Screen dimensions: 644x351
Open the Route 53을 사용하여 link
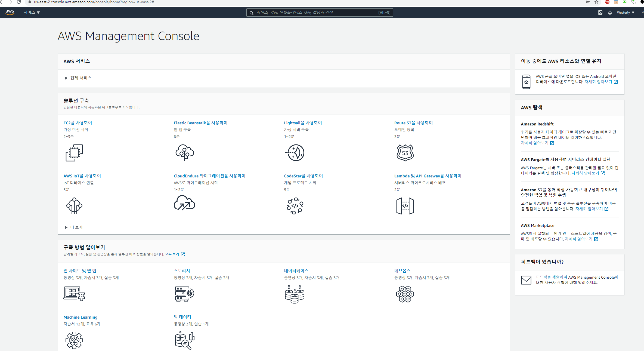(413, 123)
